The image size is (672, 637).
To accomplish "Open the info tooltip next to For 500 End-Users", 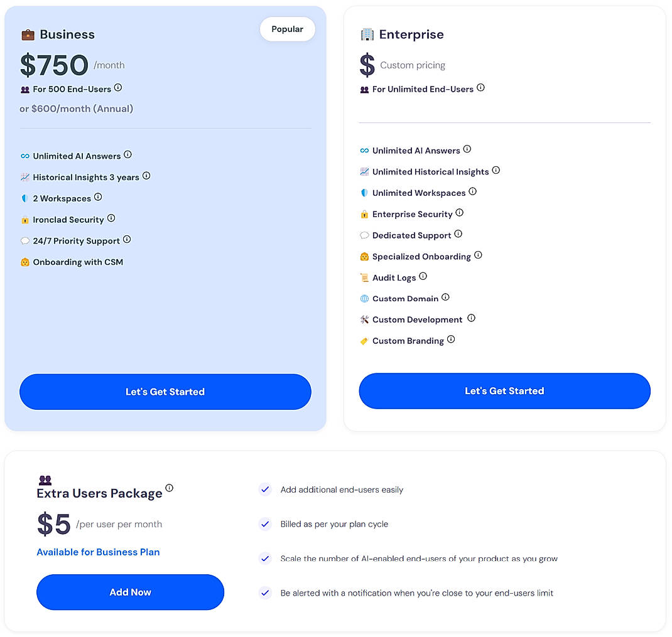I will pyautogui.click(x=117, y=88).
